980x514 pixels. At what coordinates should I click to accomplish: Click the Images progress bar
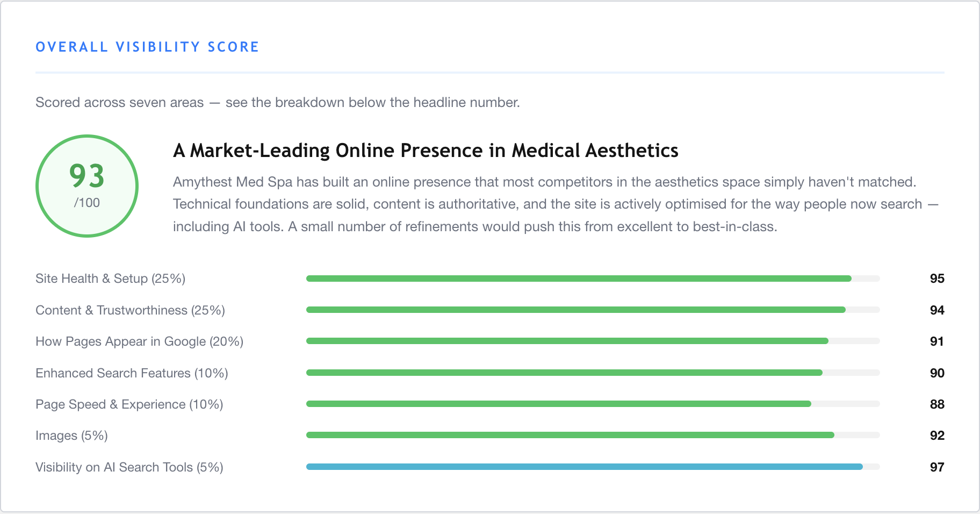pos(593,435)
